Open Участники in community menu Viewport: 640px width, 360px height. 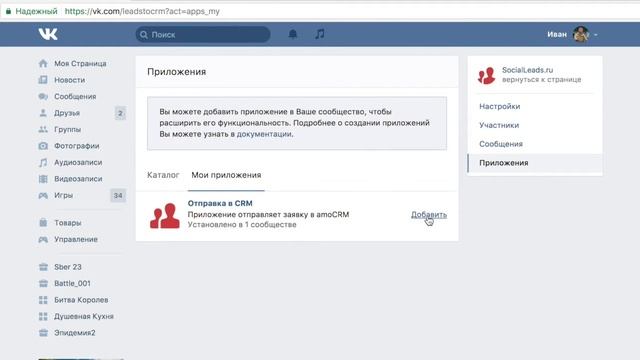499,125
